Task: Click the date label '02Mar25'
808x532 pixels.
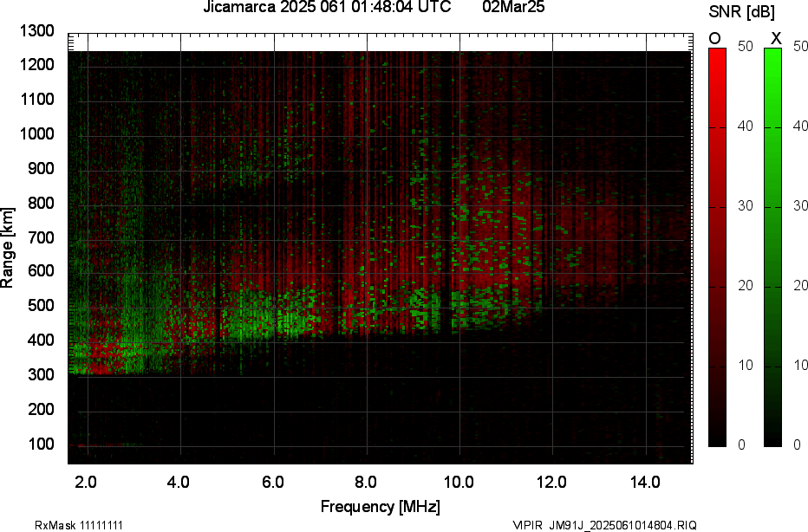Action: [x=513, y=7]
